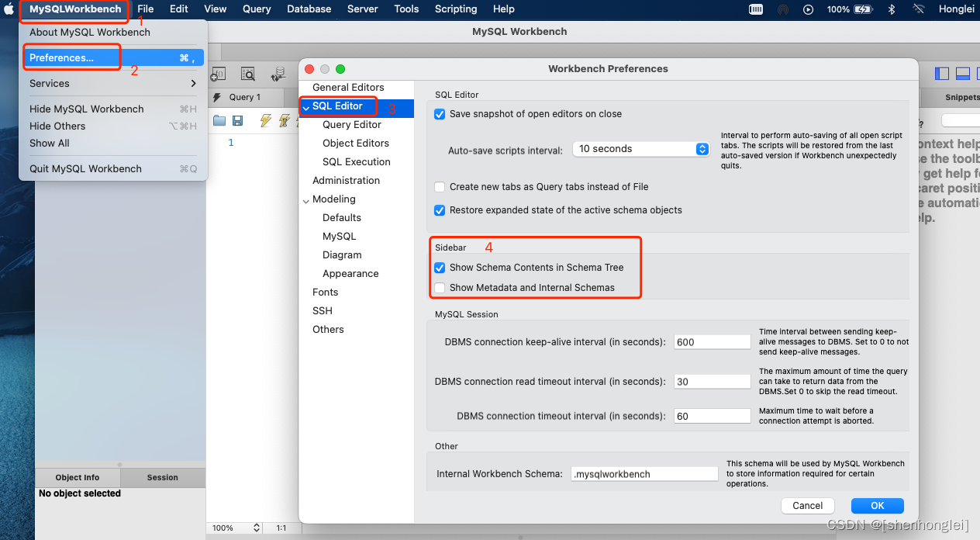Select Hide MySQL Workbench menu item
The width and height of the screenshot is (980, 540).
(x=113, y=109)
